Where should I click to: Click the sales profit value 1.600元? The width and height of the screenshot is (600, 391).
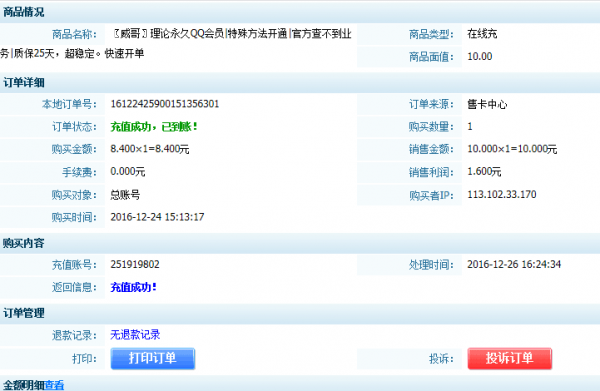tap(484, 171)
